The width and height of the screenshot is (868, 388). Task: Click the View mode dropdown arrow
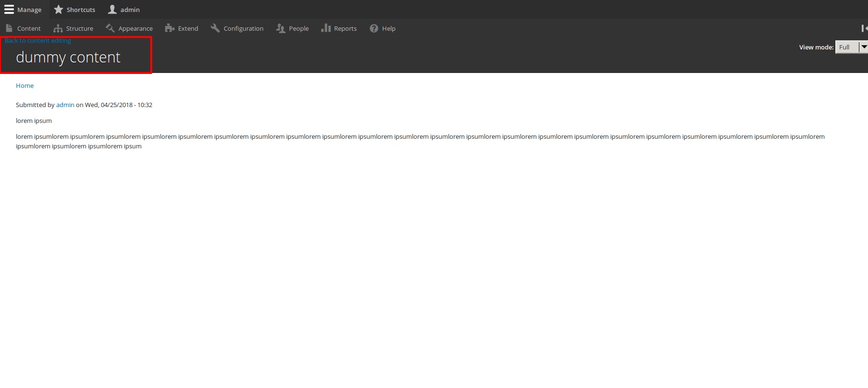click(x=864, y=47)
